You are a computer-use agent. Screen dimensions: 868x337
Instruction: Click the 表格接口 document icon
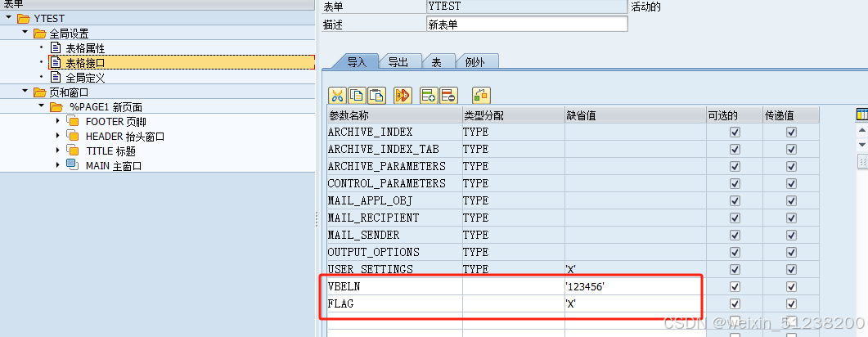(56, 62)
